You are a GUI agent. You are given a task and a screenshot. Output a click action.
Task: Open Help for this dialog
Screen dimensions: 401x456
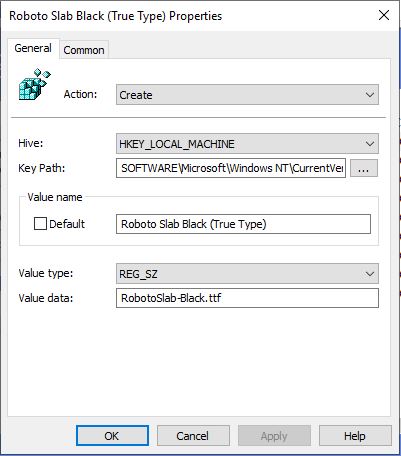click(355, 435)
